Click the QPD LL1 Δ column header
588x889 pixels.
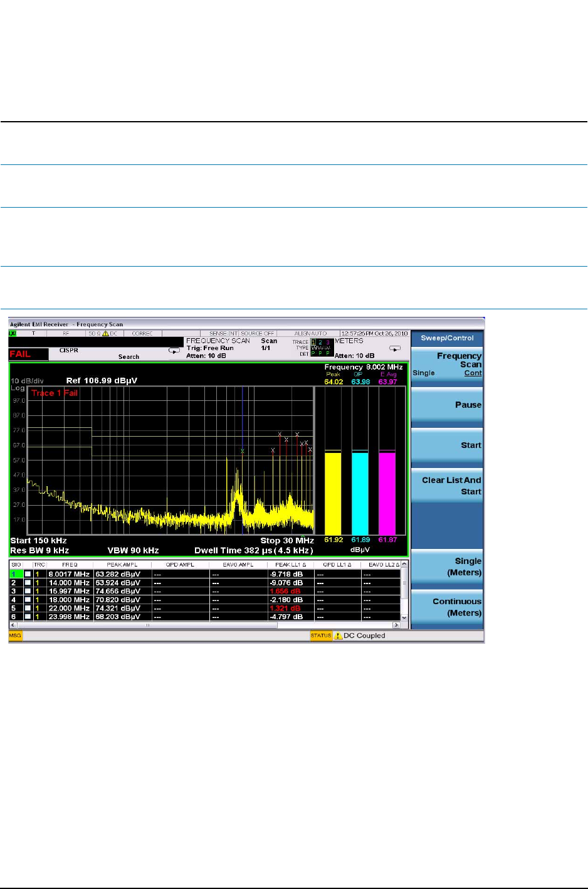(338, 565)
